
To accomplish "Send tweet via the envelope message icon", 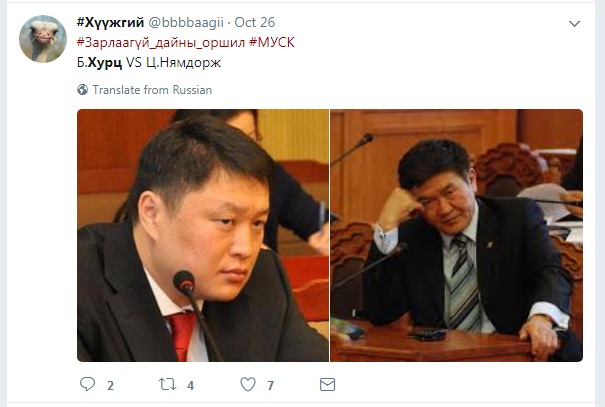I will pos(328,384).
